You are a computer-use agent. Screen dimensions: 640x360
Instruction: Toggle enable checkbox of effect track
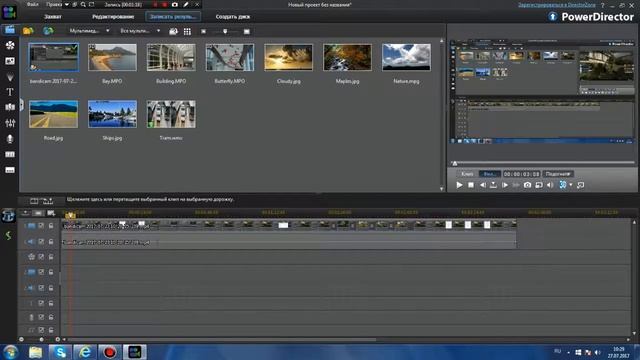click(x=41, y=257)
